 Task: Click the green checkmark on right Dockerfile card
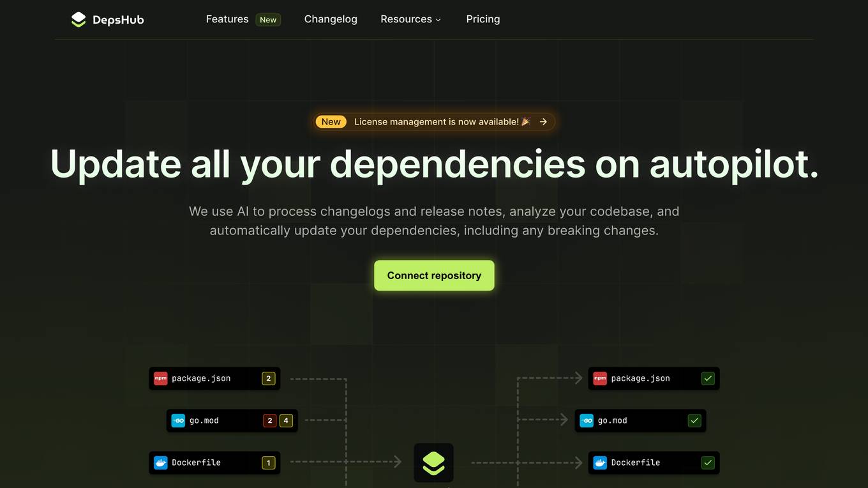708,462
